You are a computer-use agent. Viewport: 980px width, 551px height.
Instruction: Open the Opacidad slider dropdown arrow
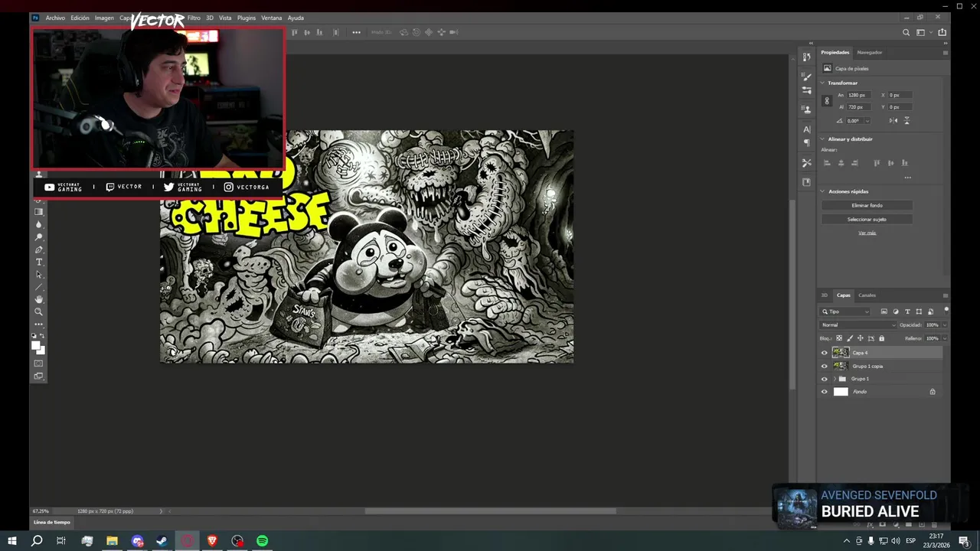pyautogui.click(x=945, y=325)
